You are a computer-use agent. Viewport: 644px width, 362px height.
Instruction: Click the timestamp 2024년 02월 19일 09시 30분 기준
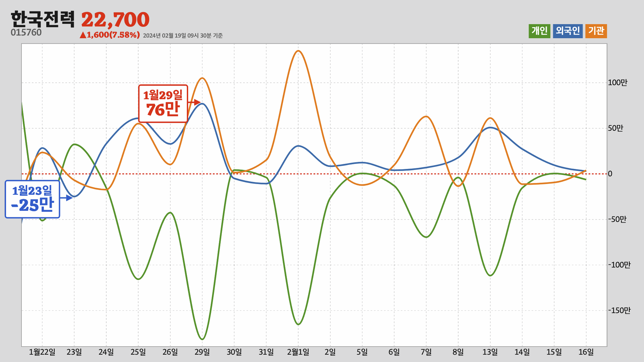point(183,36)
